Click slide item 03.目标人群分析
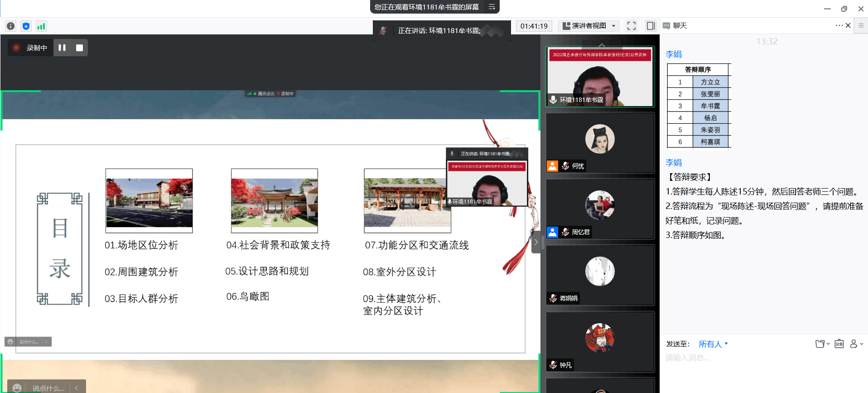The height and width of the screenshot is (393, 868). tap(141, 299)
